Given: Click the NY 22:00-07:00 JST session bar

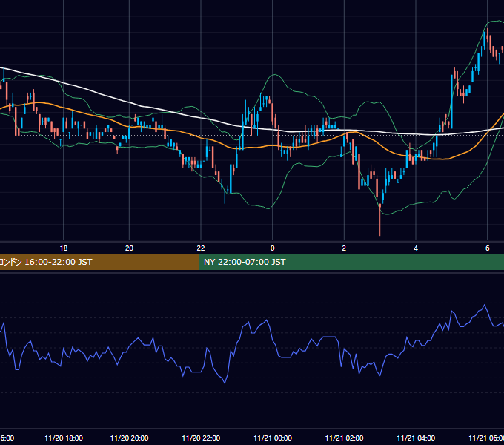Looking at the screenshot, I should pyautogui.click(x=351, y=262).
